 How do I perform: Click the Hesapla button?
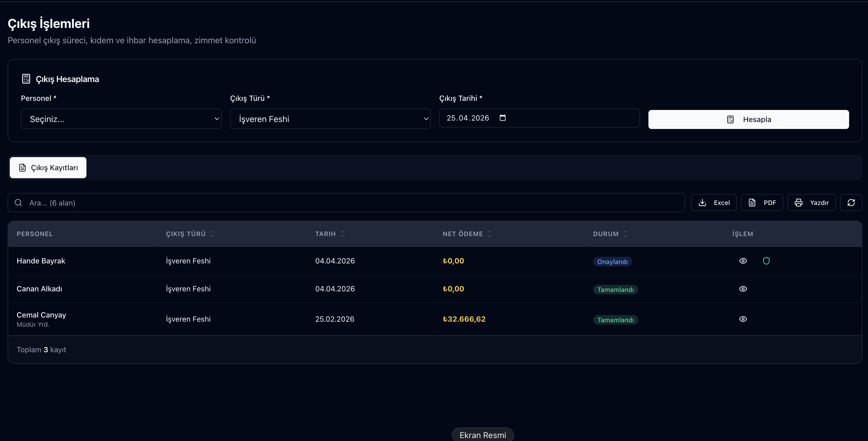tap(748, 119)
